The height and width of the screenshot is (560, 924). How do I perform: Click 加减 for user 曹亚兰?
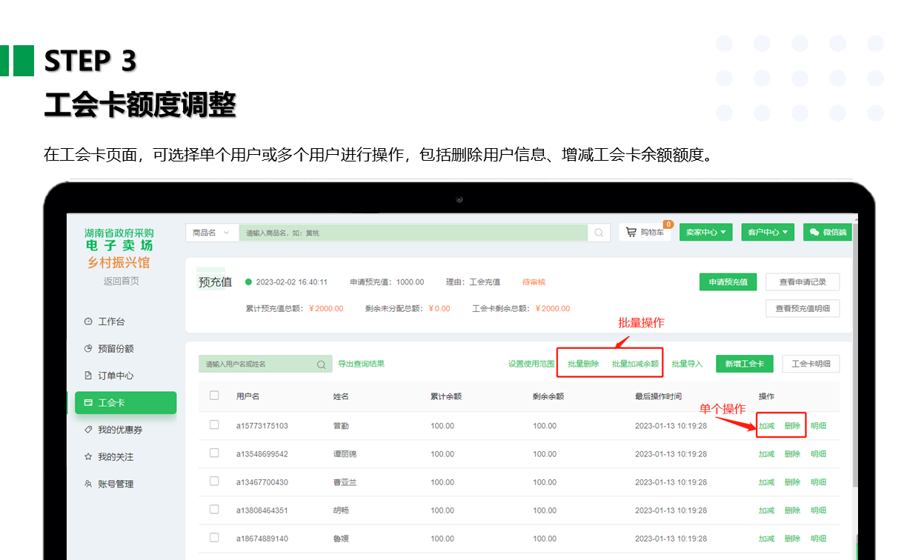point(766,482)
